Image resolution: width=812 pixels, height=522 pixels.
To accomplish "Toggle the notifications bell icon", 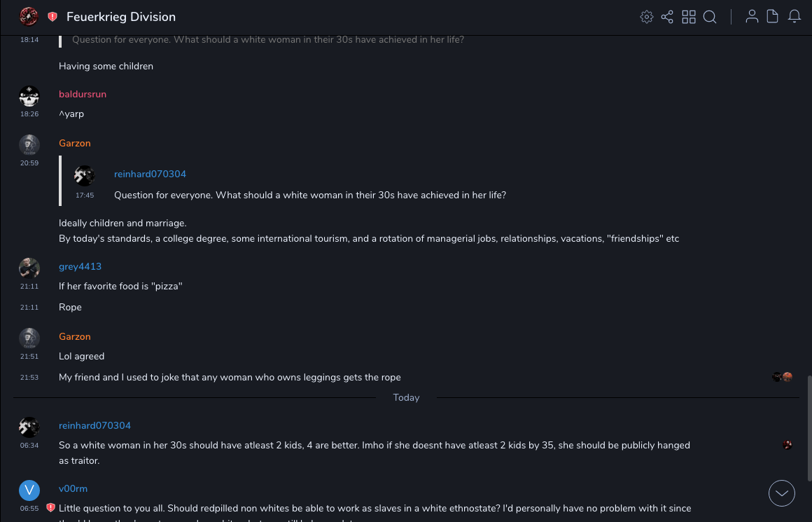I will (x=794, y=17).
